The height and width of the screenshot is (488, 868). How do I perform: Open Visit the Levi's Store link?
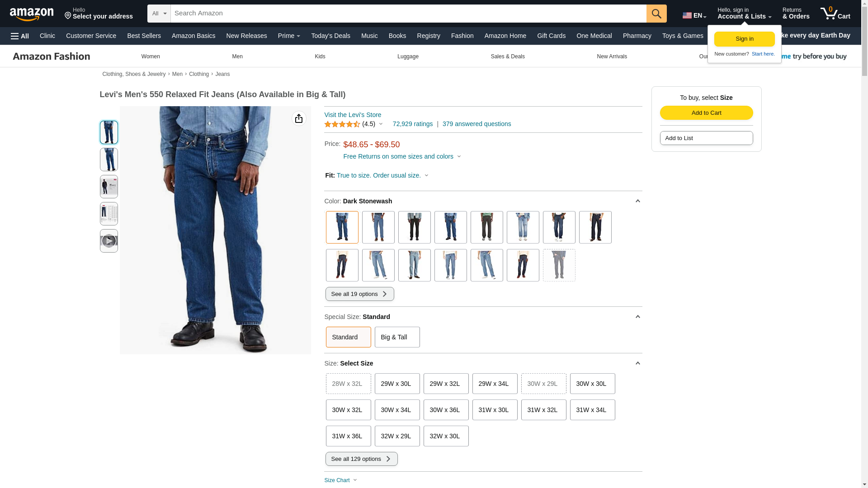coord(352,115)
